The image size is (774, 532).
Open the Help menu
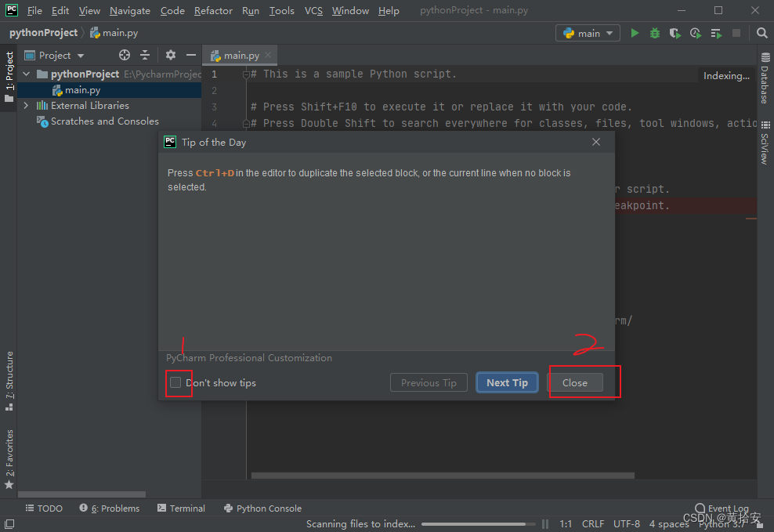click(389, 10)
